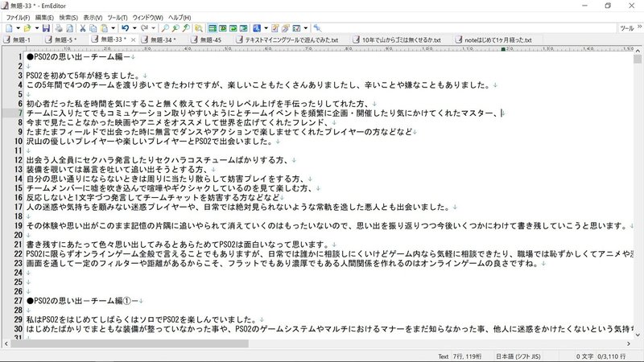The width and height of the screenshot is (644, 362).
Task: Switch to noteはじめて1ヶ月経った.txt tab
Action: pyautogui.click(x=494, y=39)
